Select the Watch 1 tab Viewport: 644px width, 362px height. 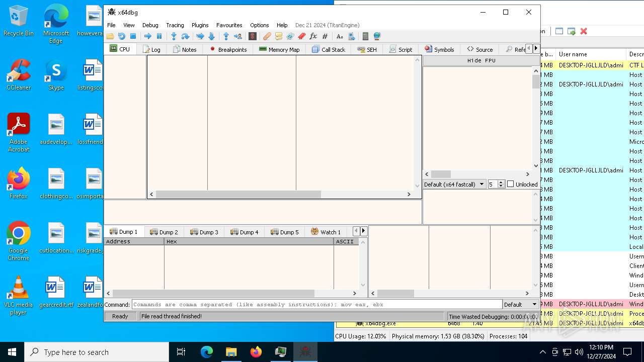(326, 232)
